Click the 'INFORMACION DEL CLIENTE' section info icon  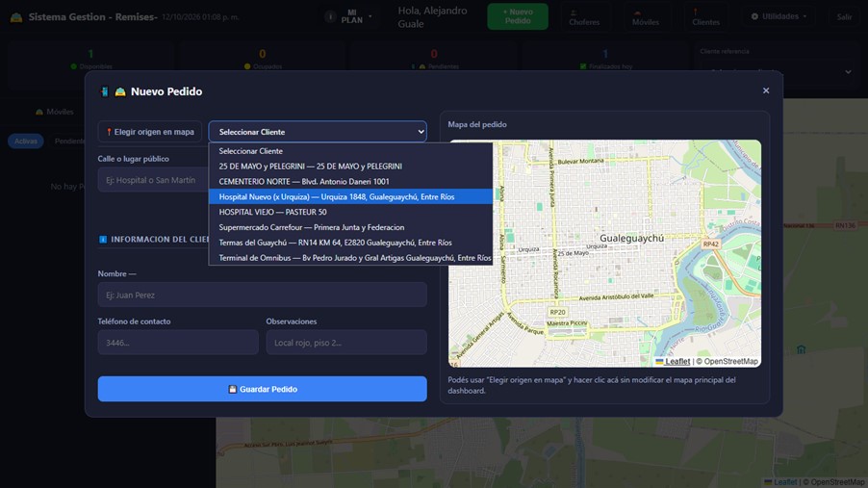(102, 240)
